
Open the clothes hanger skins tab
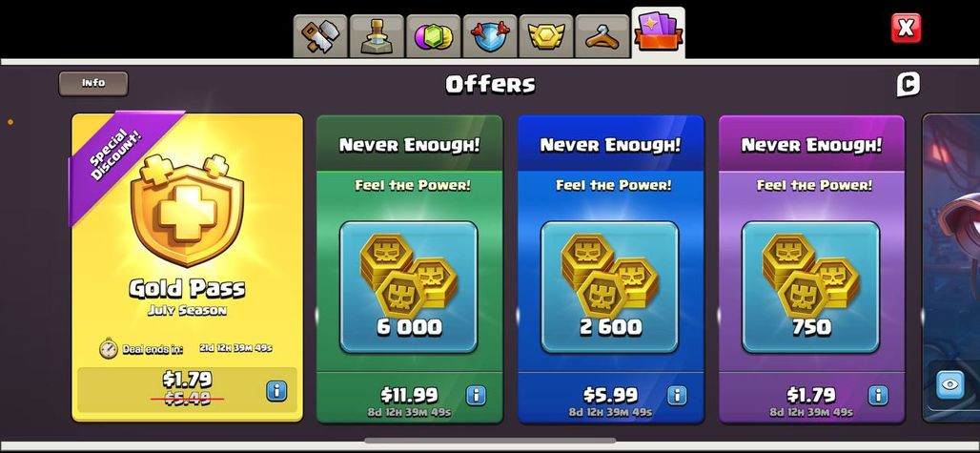pos(602,36)
